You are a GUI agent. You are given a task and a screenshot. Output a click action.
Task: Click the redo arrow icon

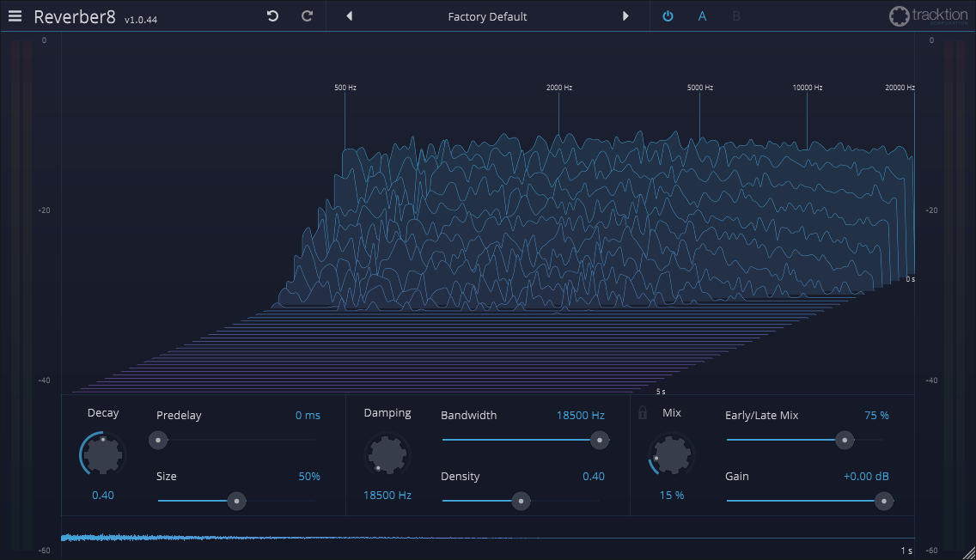[307, 16]
